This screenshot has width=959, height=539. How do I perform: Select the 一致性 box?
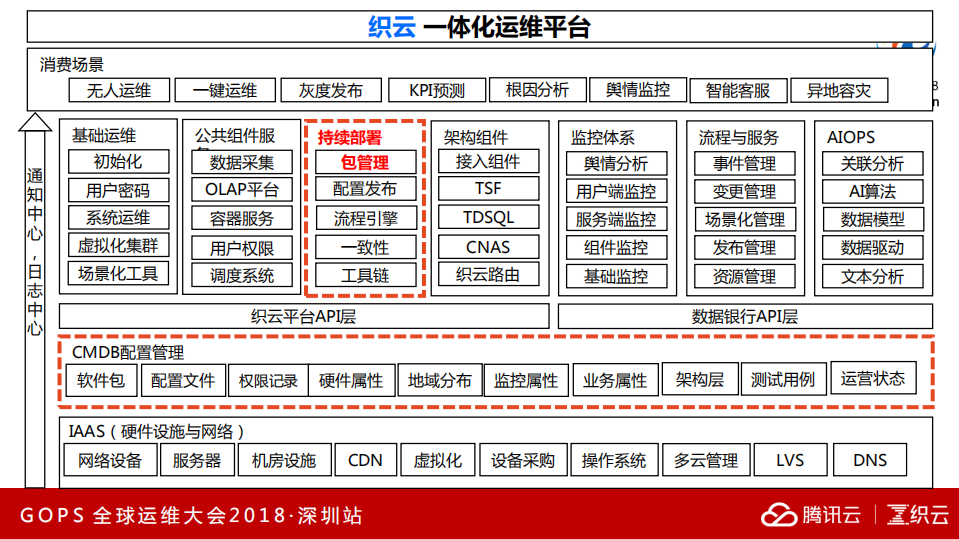pyautogui.click(x=365, y=247)
